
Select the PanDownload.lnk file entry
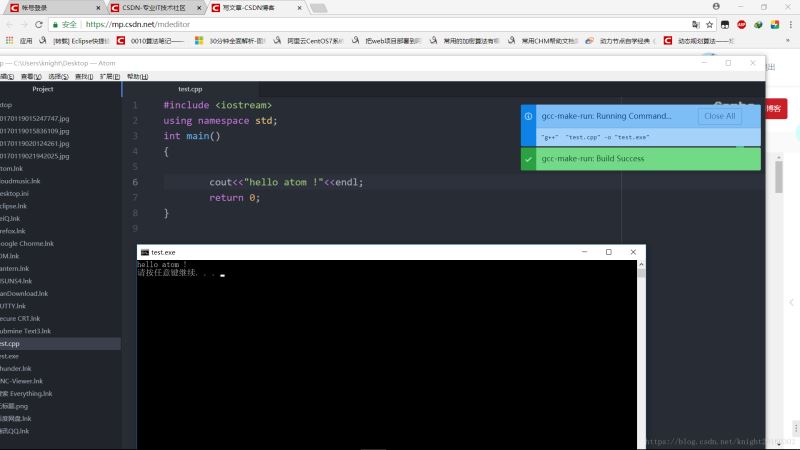[24, 293]
